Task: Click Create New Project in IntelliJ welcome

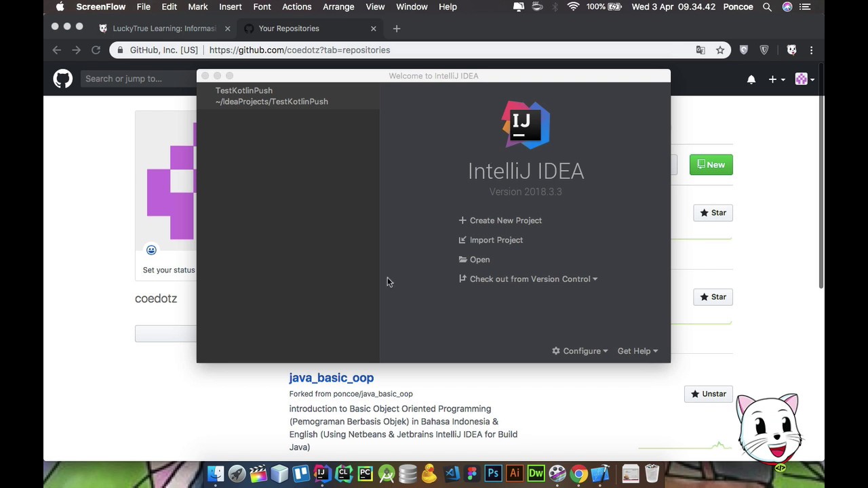Action: pyautogui.click(x=500, y=220)
